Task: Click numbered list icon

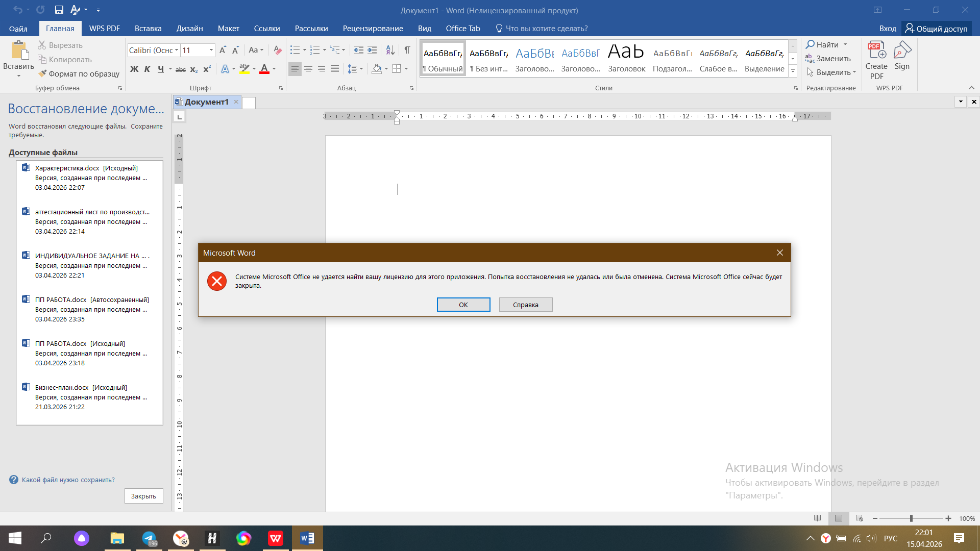Action: (x=315, y=50)
